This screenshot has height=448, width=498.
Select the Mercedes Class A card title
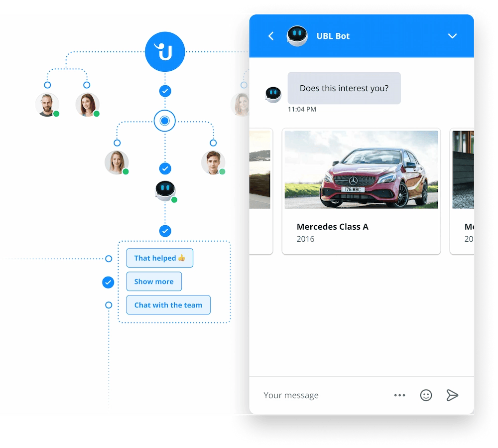(x=333, y=227)
